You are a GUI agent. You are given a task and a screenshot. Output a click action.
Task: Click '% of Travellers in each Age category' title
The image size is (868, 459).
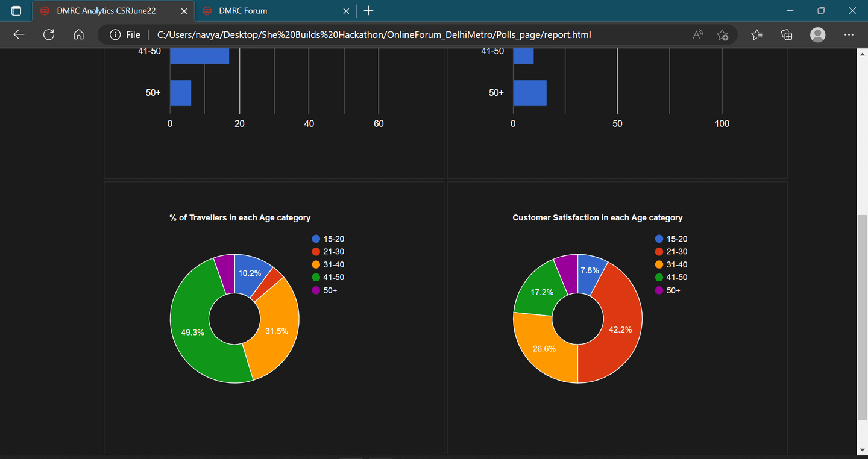240,217
